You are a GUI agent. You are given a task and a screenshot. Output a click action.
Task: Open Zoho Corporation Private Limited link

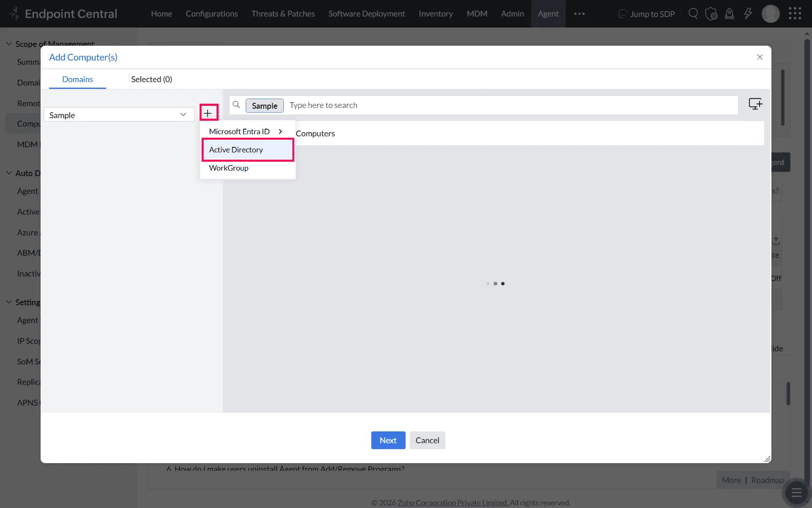(453, 502)
